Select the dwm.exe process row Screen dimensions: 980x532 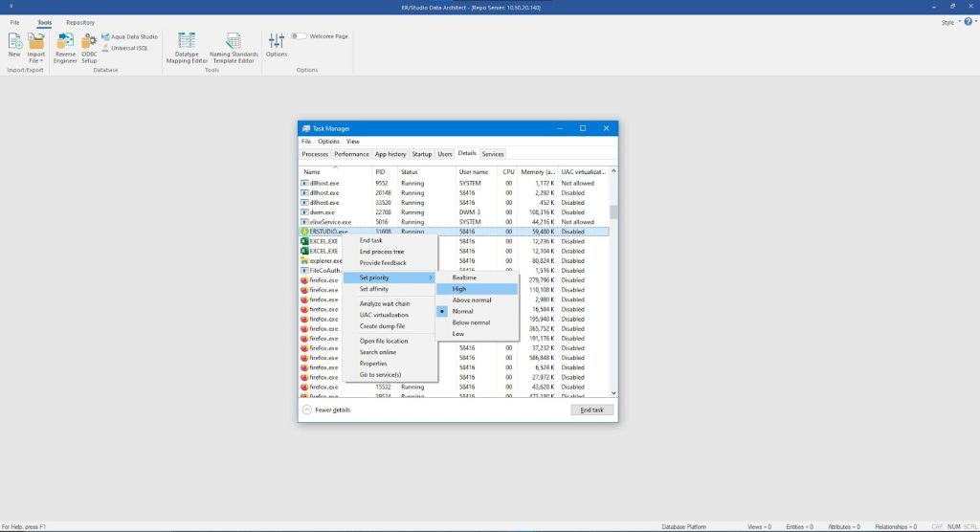click(x=455, y=212)
